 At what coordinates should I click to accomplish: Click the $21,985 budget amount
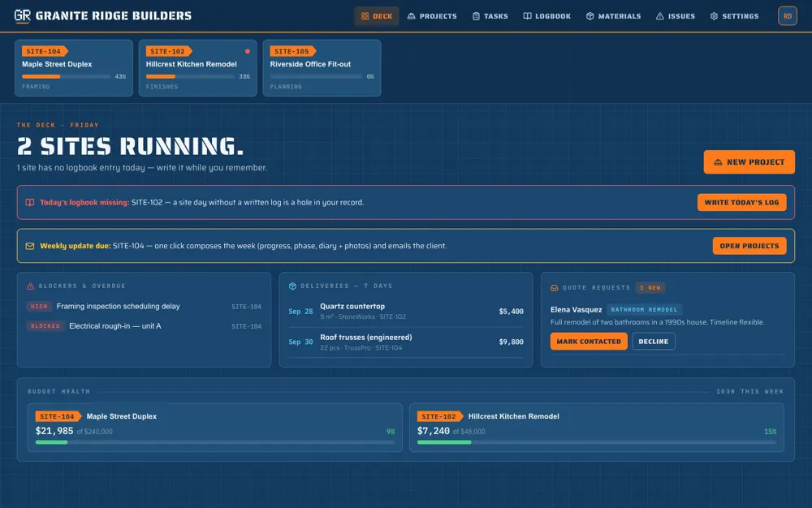coord(54,431)
